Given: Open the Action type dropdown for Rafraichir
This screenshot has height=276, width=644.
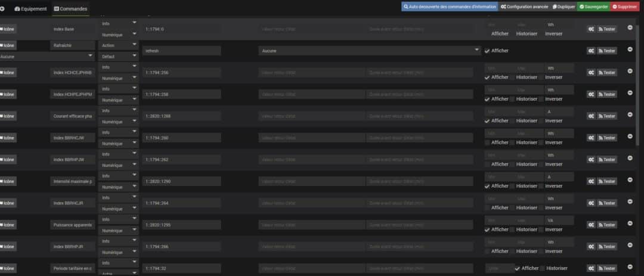Looking at the screenshot, I should (x=118, y=45).
